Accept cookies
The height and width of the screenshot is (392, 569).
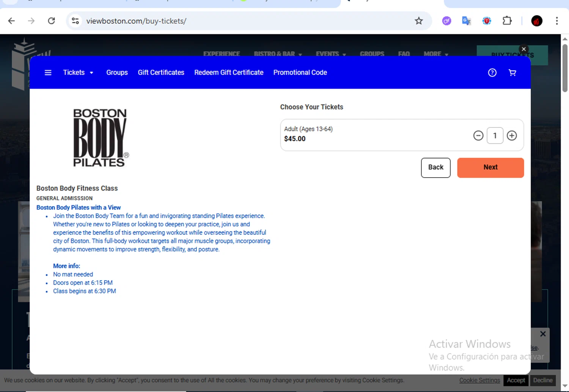[516, 380]
